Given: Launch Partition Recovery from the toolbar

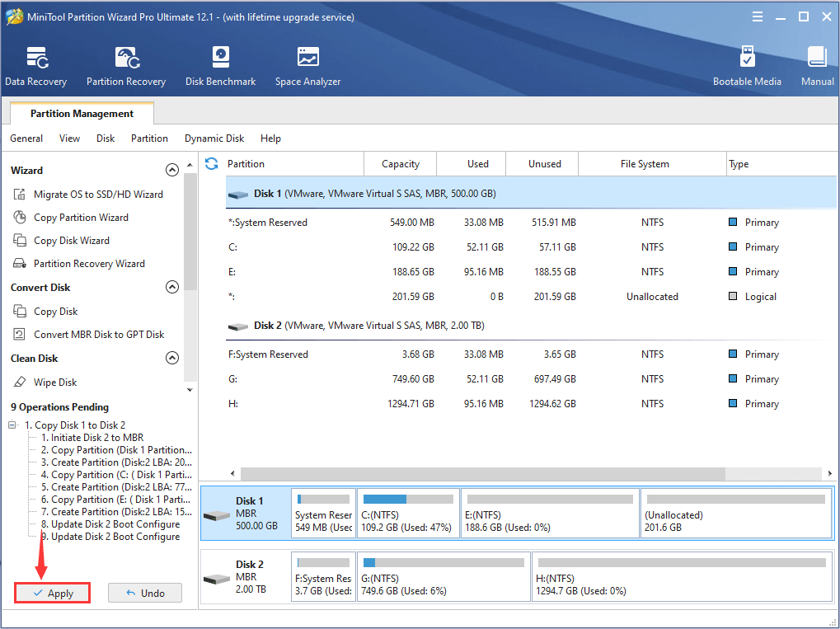Looking at the screenshot, I should (x=126, y=67).
